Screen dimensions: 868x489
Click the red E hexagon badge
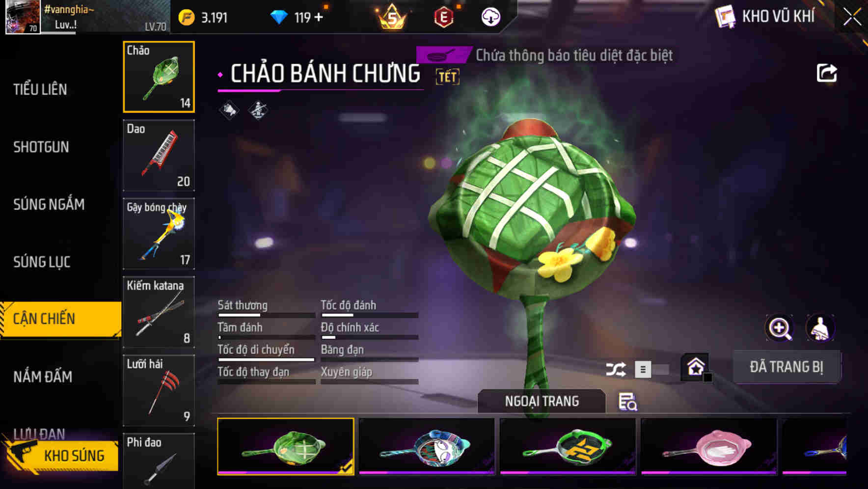point(444,18)
